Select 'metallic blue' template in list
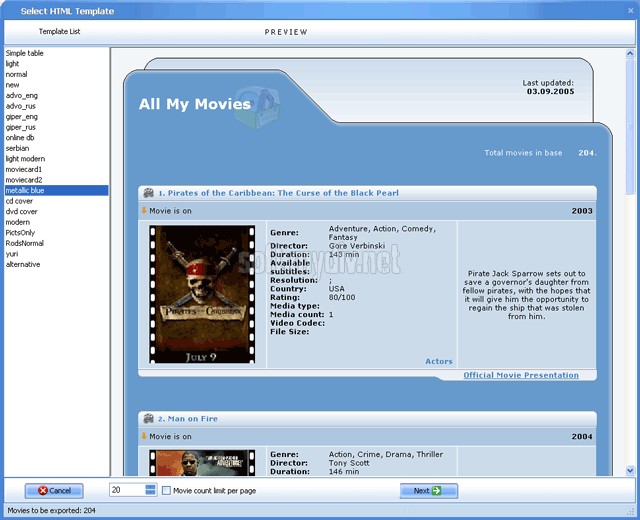The height and width of the screenshot is (520, 640). 25,190
